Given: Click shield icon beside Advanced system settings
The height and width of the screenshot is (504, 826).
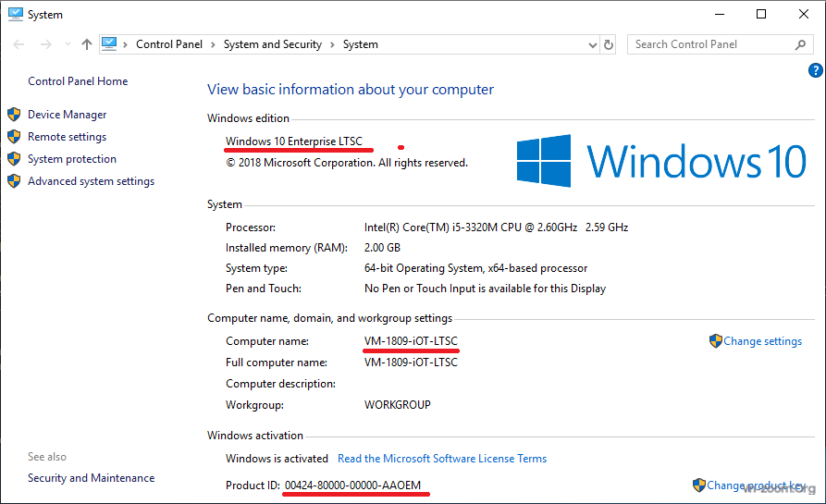Looking at the screenshot, I should pyautogui.click(x=14, y=180).
